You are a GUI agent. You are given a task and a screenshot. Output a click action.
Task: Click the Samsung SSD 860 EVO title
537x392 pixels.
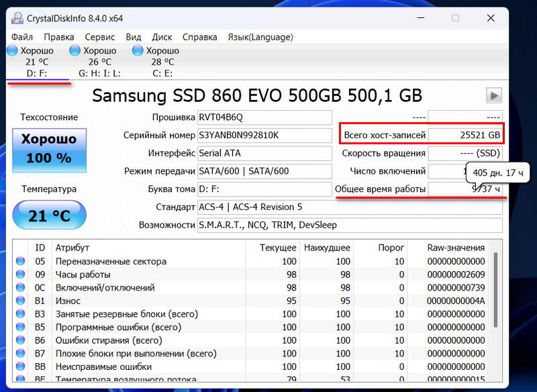pos(257,95)
